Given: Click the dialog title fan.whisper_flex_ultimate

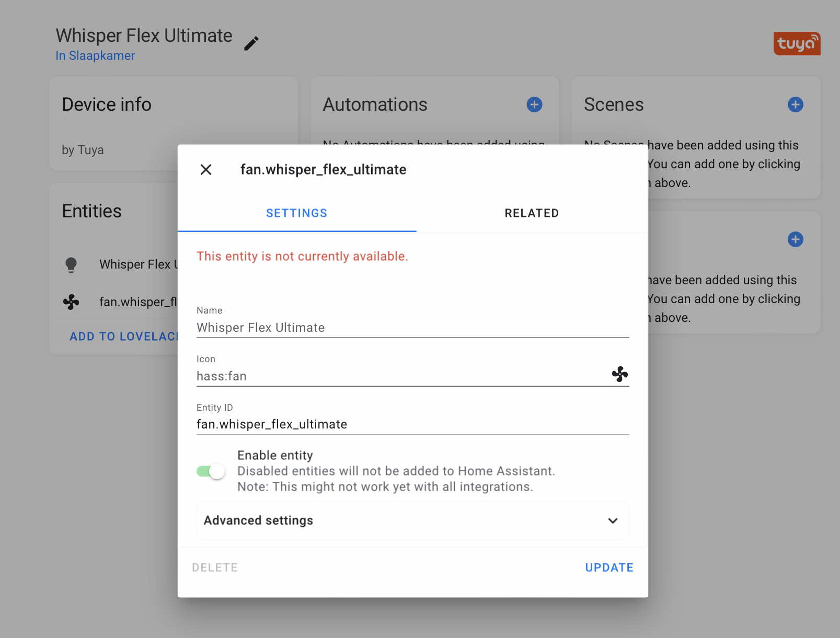Looking at the screenshot, I should click(x=323, y=169).
